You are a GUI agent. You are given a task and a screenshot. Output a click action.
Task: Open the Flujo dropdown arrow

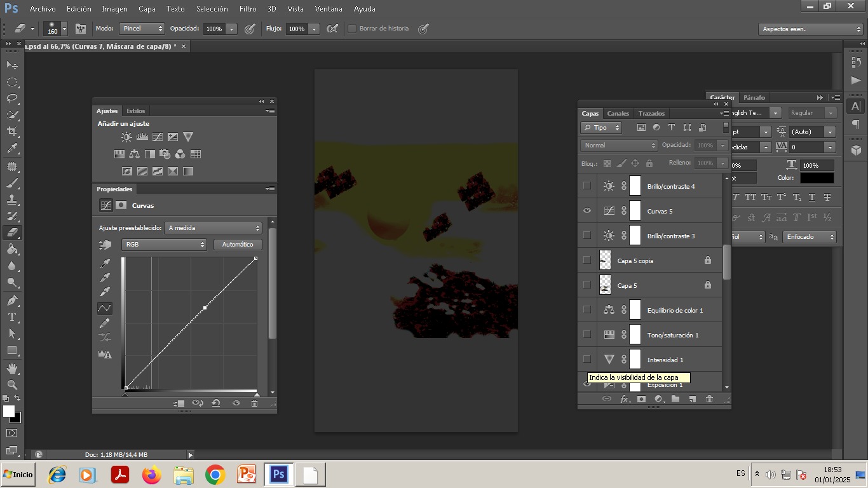coord(314,29)
